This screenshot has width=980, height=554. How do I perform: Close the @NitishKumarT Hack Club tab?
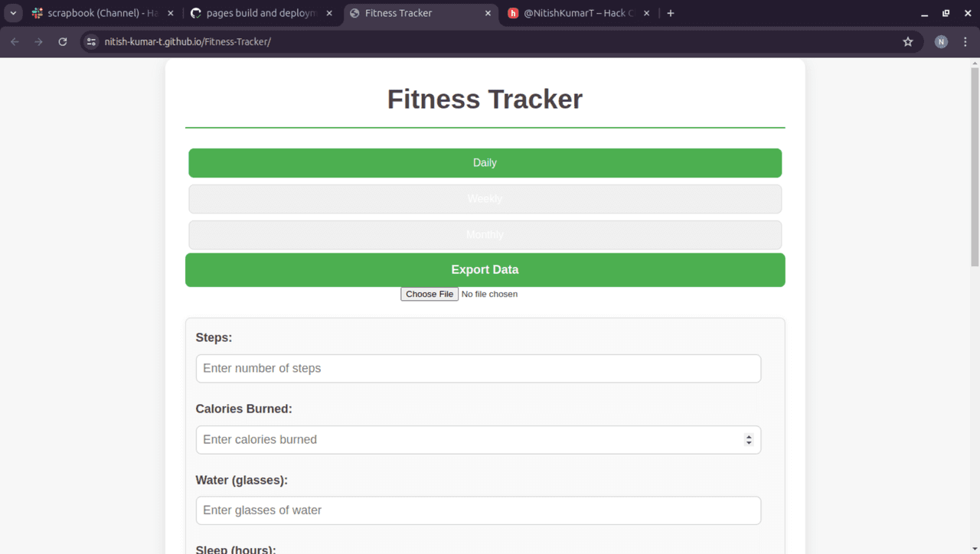click(x=647, y=13)
